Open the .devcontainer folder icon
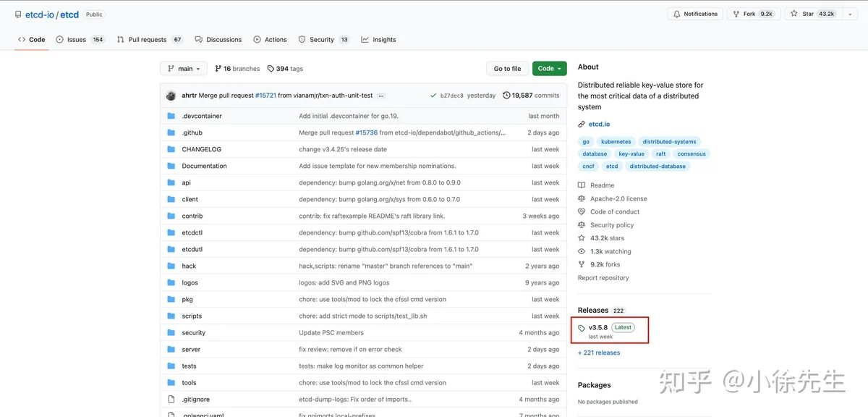 (x=171, y=116)
